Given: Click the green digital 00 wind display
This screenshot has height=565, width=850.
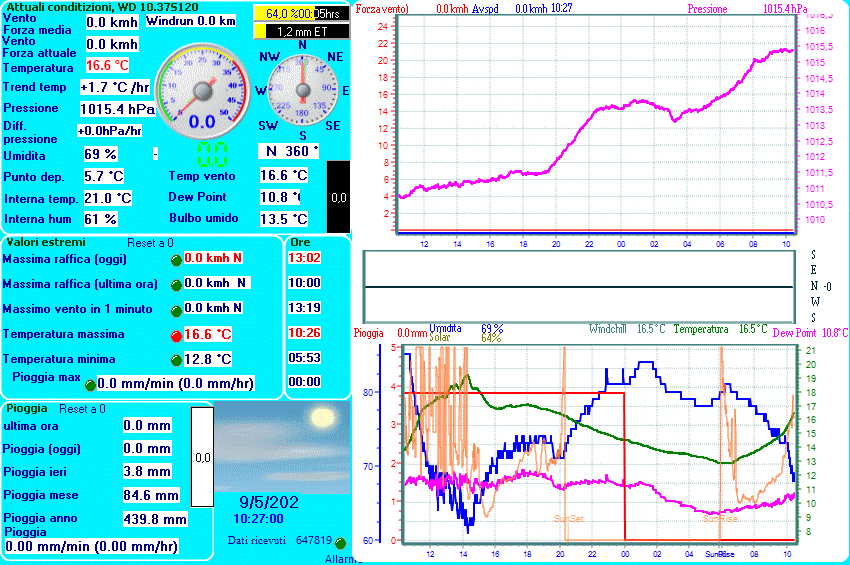Looking at the screenshot, I should (212, 155).
